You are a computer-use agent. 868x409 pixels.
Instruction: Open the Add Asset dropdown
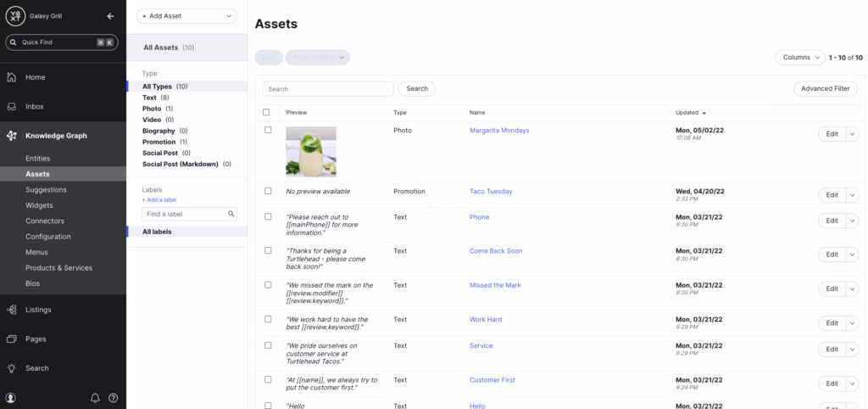click(x=186, y=16)
